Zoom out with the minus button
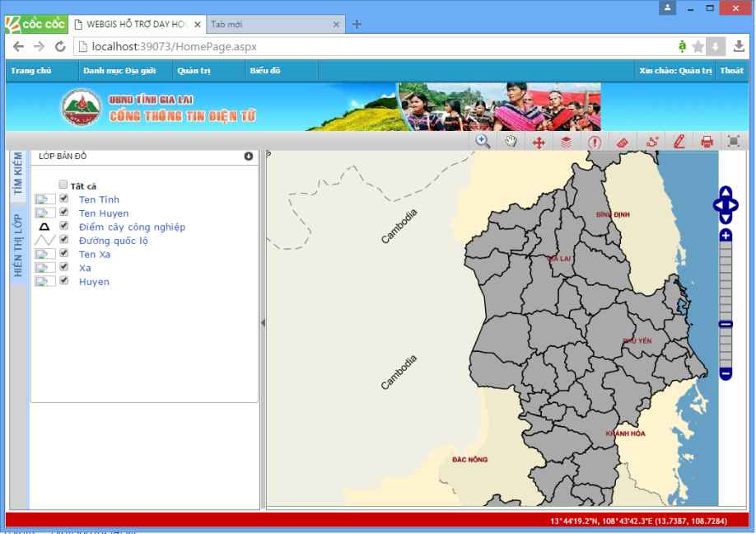The image size is (756, 534). (726, 373)
